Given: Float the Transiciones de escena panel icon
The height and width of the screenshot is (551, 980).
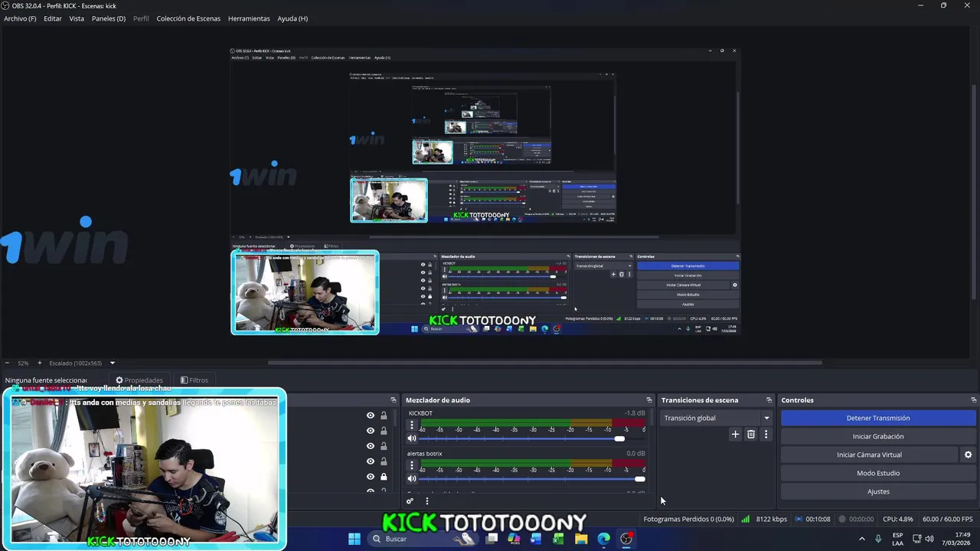Looking at the screenshot, I should point(769,400).
